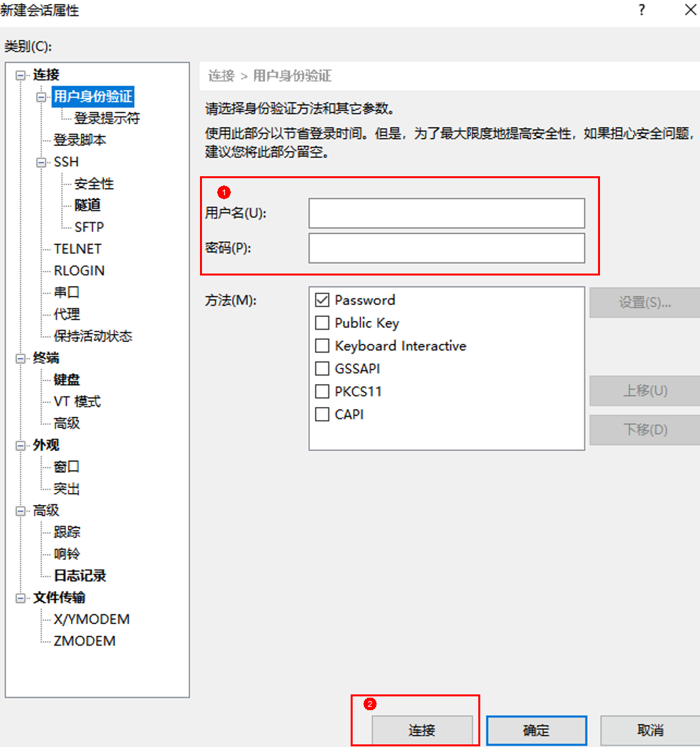The image size is (700, 747).
Task: Open the 日志记录 settings item
Action: click(x=80, y=576)
